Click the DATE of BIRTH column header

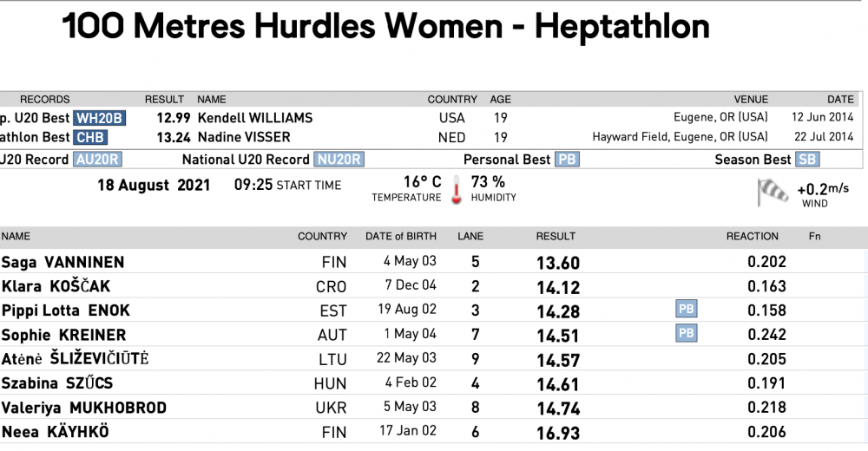(x=400, y=236)
